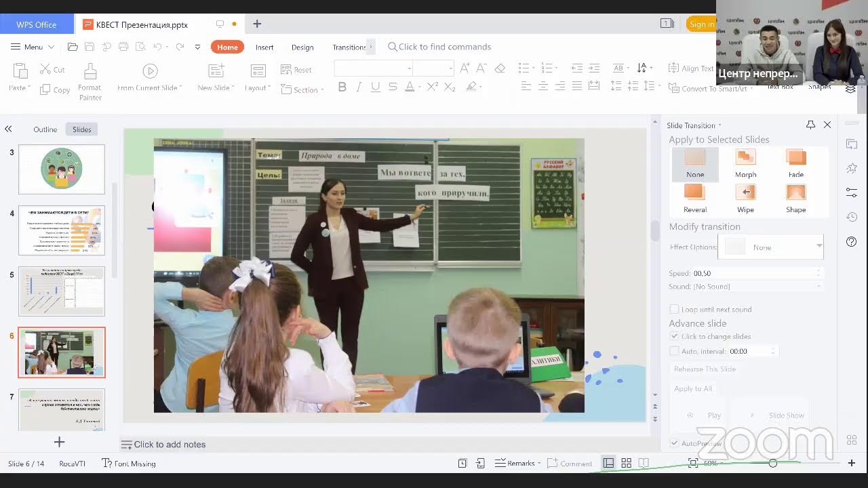Image resolution: width=868 pixels, height=488 pixels.
Task: Click the Subscript icon
Action: [449, 87]
